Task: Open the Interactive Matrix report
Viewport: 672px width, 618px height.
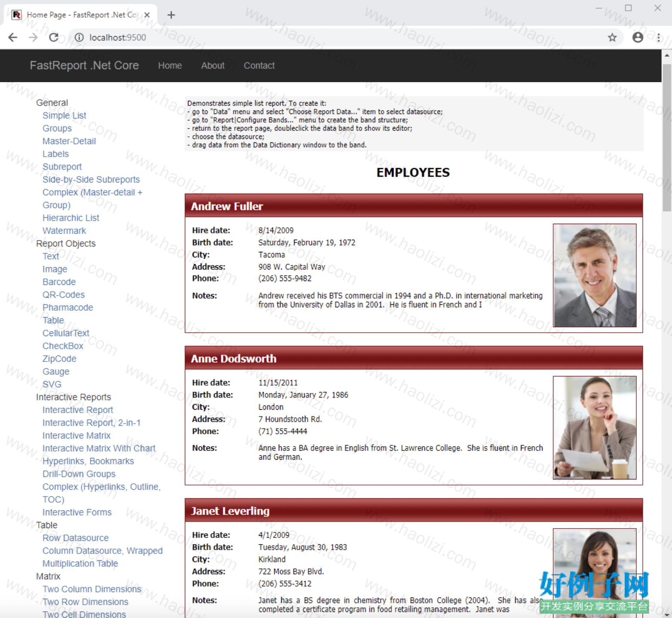Action: click(x=77, y=436)
